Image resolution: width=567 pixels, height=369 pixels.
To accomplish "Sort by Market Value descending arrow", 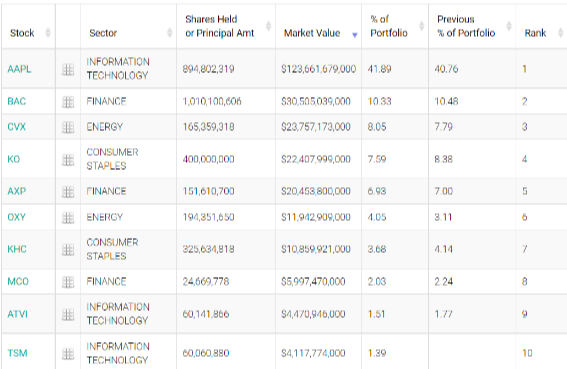I will click(355, 35).
